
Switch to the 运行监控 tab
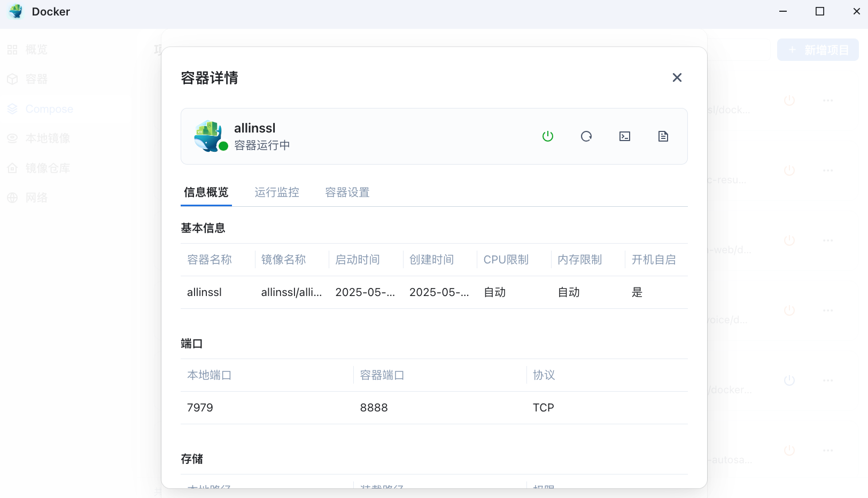pos(276,192)
